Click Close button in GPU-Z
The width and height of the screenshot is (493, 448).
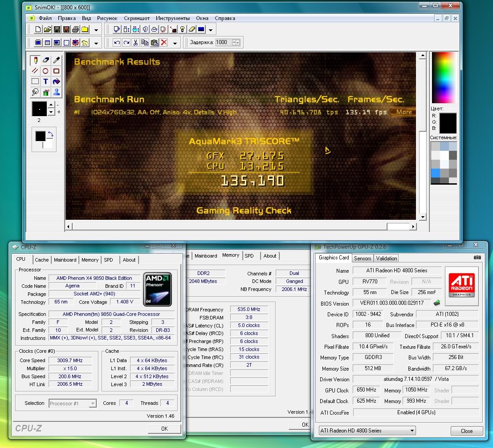[467, 431]
